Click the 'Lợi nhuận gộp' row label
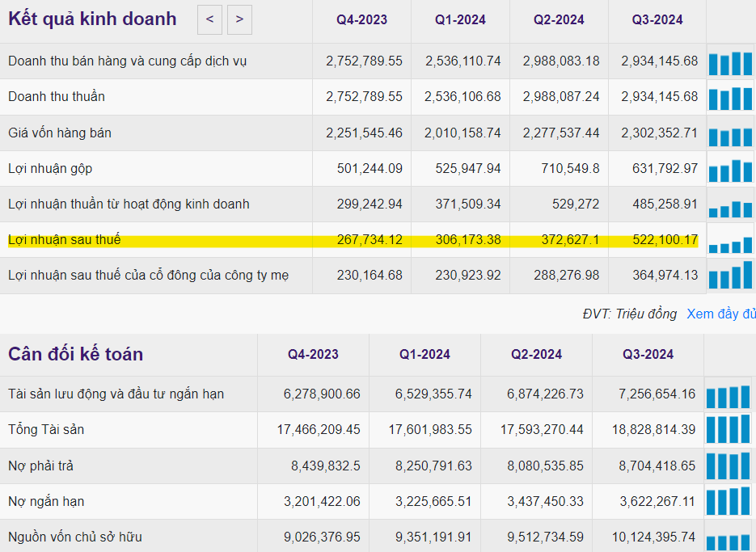This screenshot has height=552, width=756. tap(50, 169)
